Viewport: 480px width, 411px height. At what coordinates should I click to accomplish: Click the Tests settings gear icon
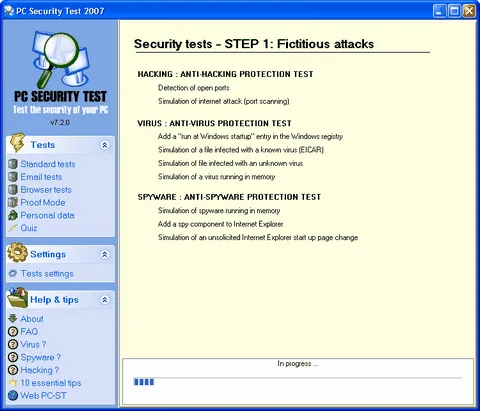click(13, 274)
